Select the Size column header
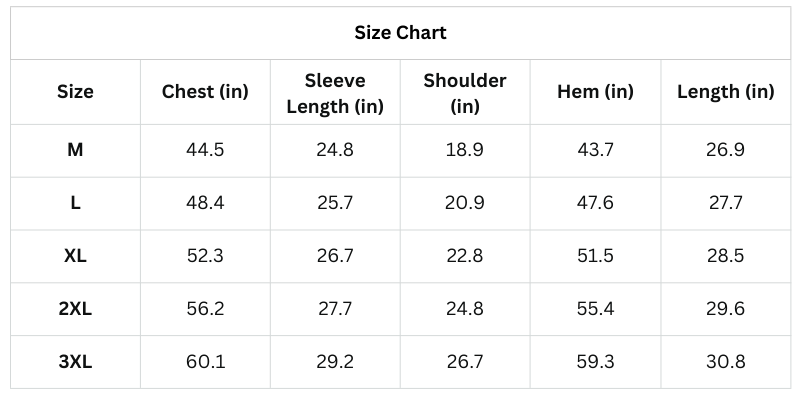 (75, 92)
